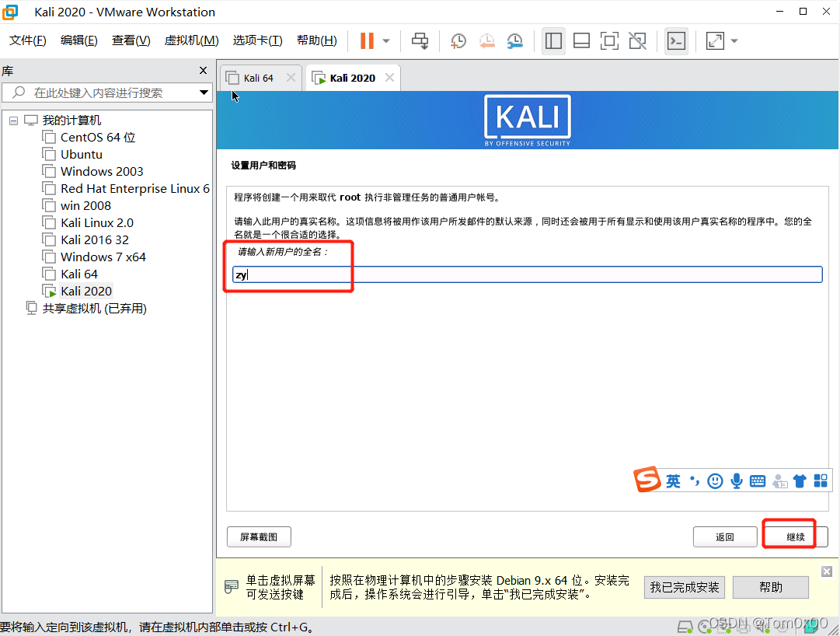Click Sogou voice input microphone icon

coord(737,481)
